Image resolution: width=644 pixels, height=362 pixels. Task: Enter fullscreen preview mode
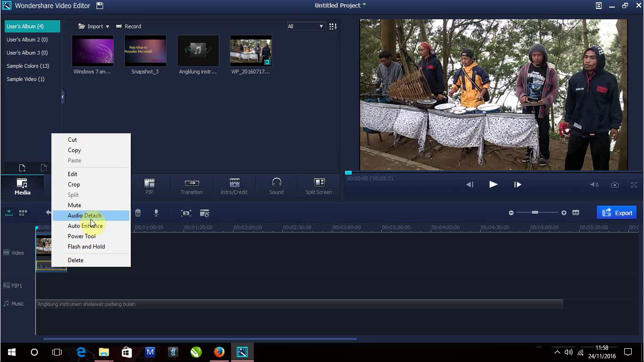[x=633, y=184]
